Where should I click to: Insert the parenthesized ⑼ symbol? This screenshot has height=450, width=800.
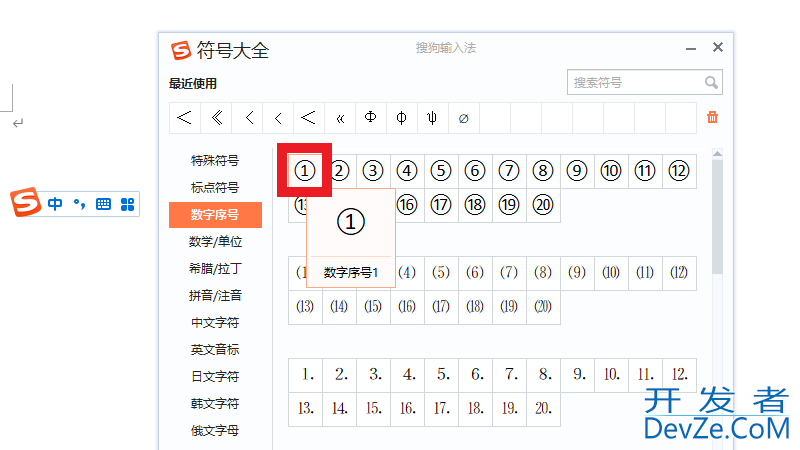click(x=577, y=273)
